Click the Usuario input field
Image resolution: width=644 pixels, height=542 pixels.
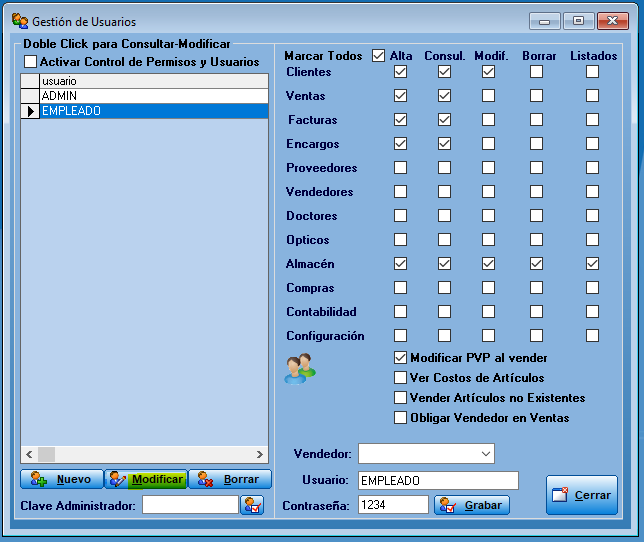[438, 480]
